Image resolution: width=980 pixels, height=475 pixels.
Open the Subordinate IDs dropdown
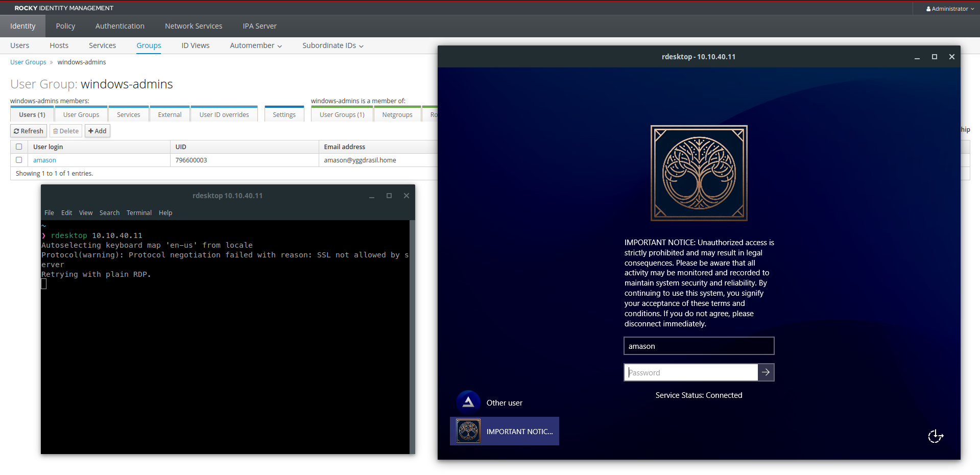pos(333,45)
